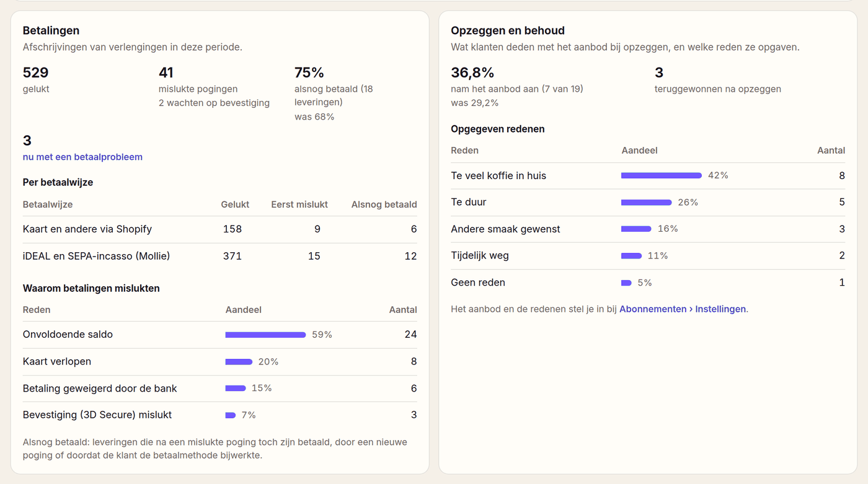Click the 529 gelukt value
The image size is (868, 484).
(x=35, y=73)
